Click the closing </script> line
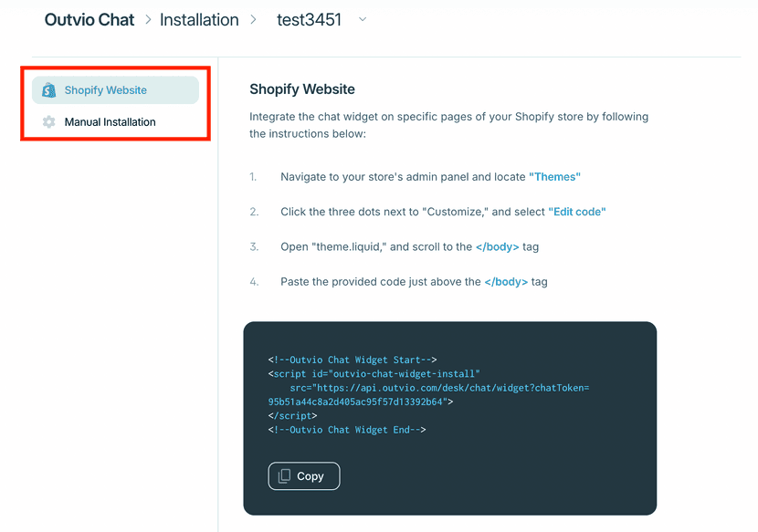The height and width of the screenshot is (532, 758). coord(292,415)
